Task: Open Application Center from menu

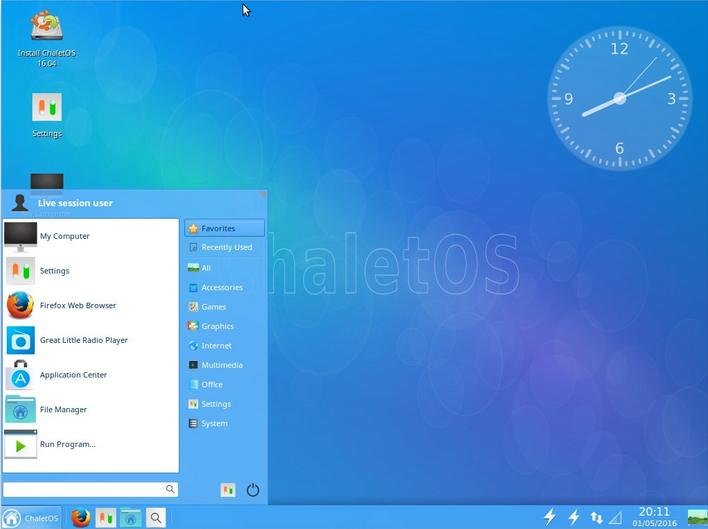Action: tap(91, 375)
